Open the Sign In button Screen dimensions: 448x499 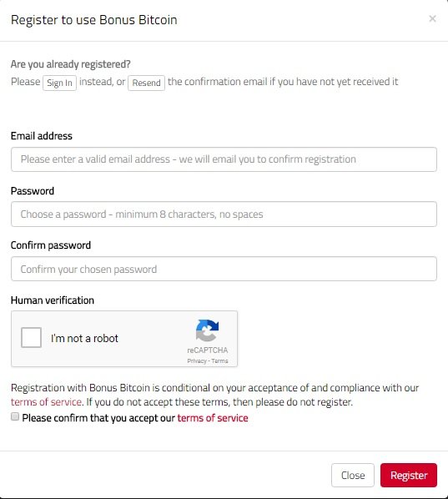[x=59, y=83]
